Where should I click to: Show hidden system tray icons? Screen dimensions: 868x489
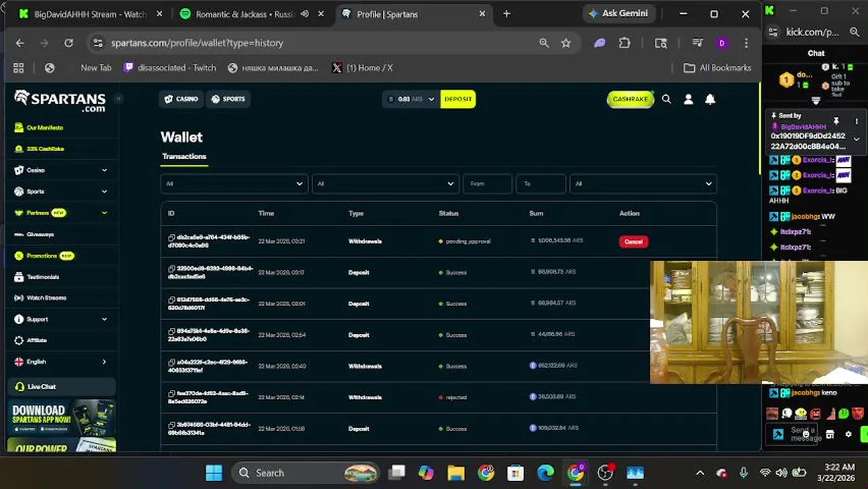(x=700, y=473)
